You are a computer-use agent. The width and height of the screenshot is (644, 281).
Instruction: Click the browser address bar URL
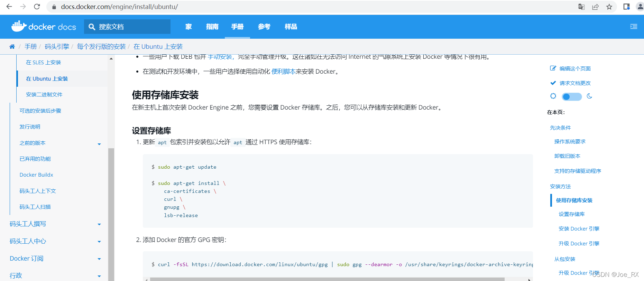[x=119, y=7]
